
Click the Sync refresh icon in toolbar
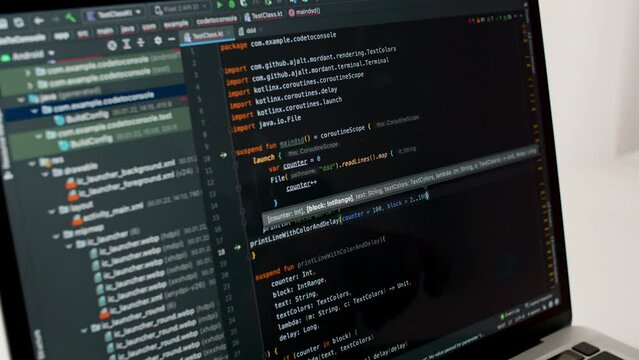coord(18,22)
